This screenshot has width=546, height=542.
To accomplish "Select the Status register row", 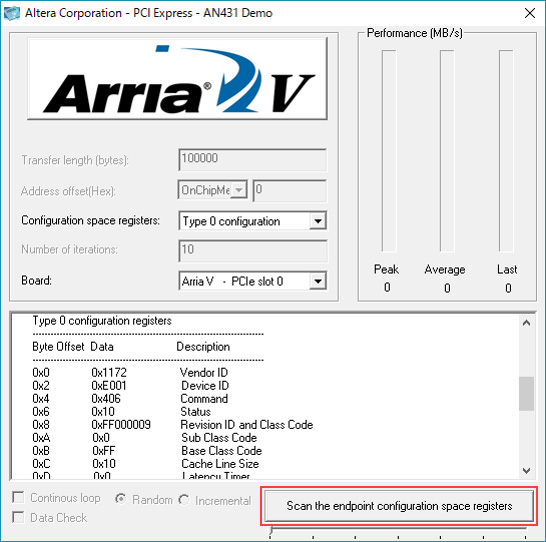I will coord(122,412).
